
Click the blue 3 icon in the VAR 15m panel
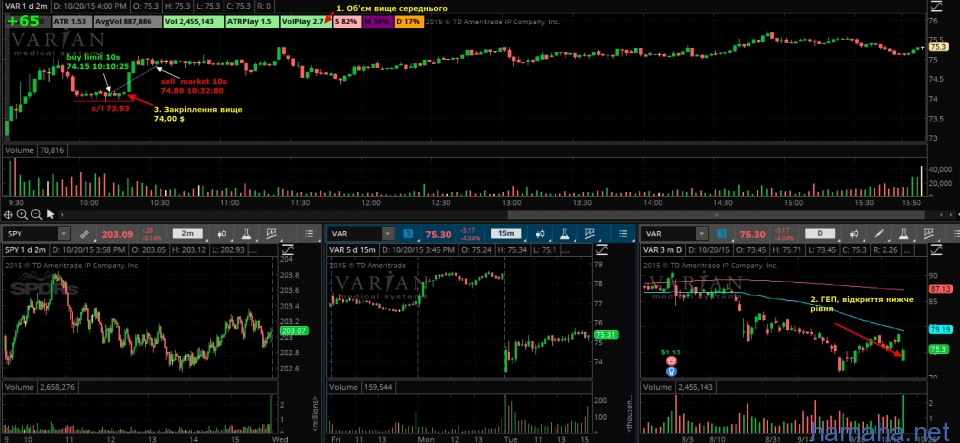pyautogui.click(x=409, y=234)
